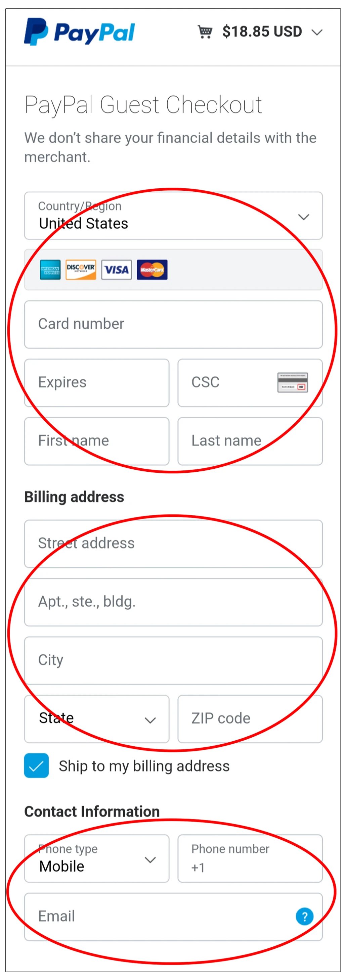Click the PayPal logo

79,32
